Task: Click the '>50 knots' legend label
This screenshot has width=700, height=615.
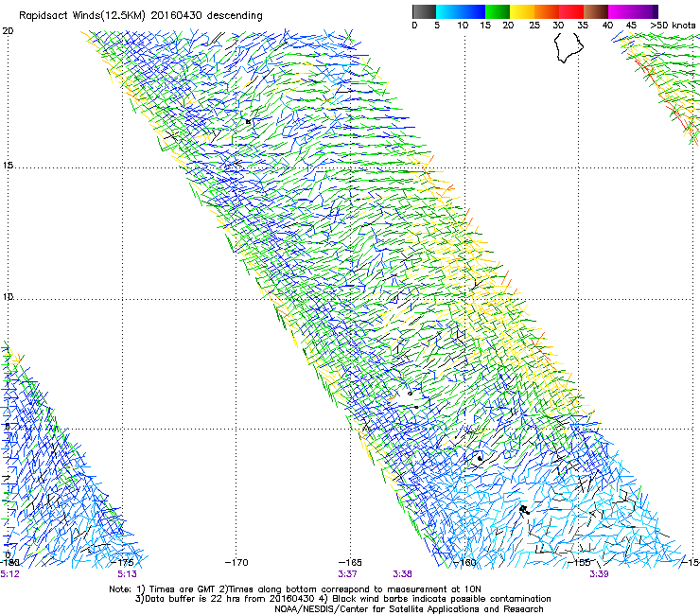Action: [673, 26]
